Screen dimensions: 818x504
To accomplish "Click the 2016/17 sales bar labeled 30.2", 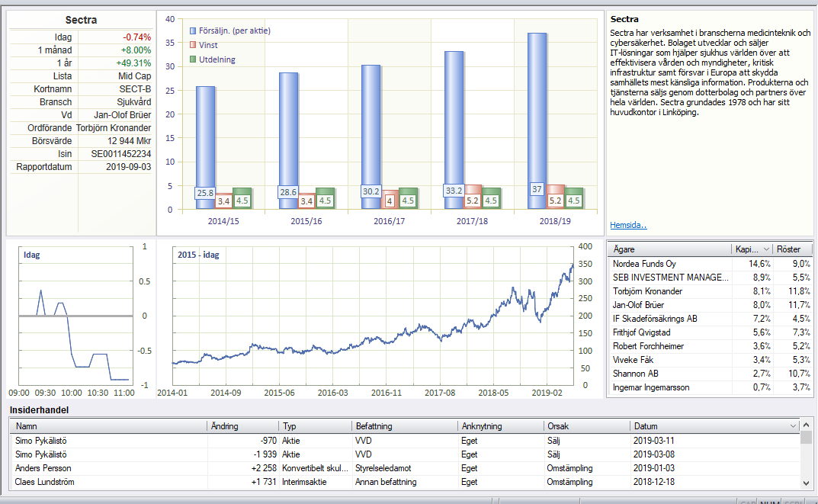I will pos(371,137).
